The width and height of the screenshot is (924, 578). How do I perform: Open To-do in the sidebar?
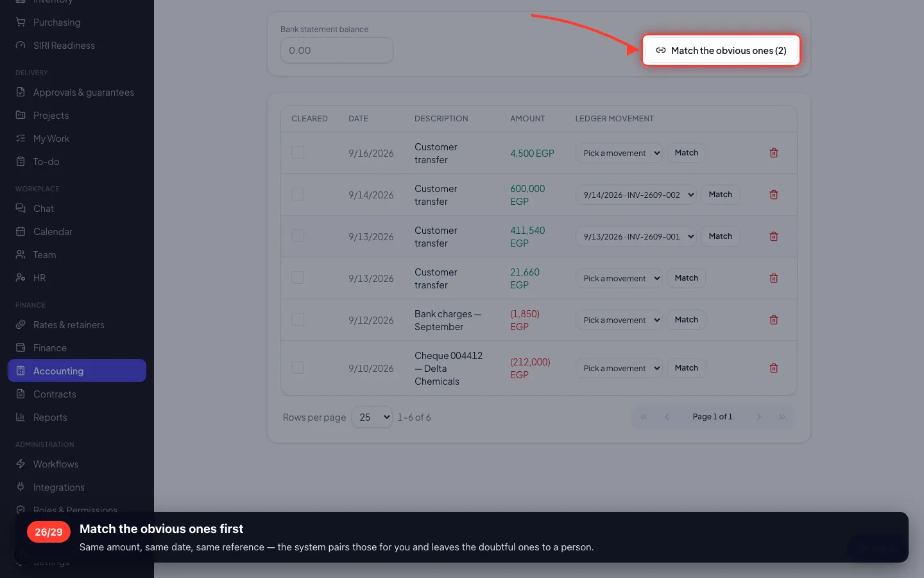[77, 162]
